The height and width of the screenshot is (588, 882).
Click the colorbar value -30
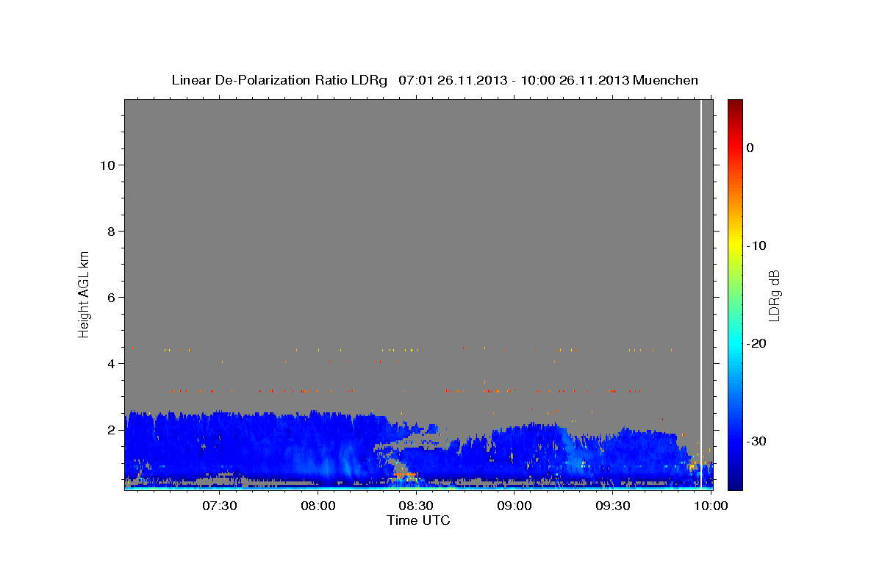(x=756, y=441)
